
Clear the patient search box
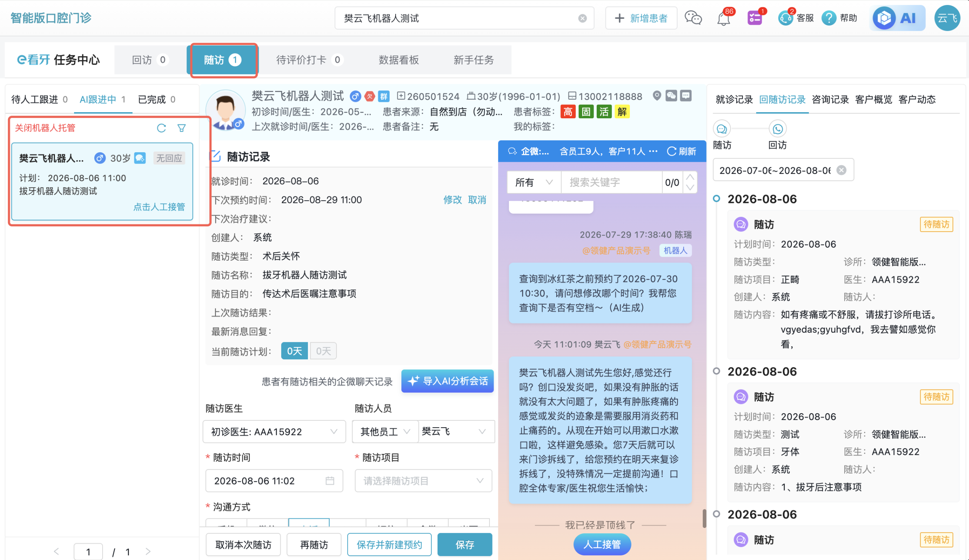(582, 18)
